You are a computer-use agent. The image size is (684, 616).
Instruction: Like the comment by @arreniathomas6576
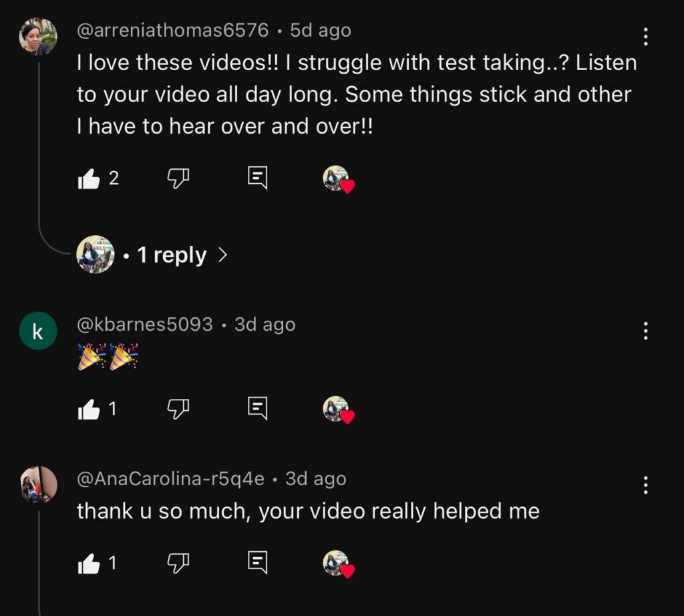pos(89,178)
